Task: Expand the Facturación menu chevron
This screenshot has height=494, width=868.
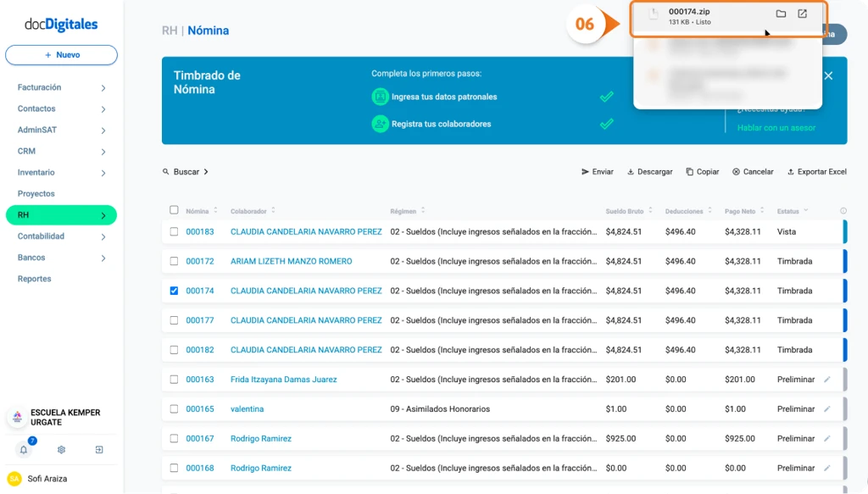Action: click(103, 88)
